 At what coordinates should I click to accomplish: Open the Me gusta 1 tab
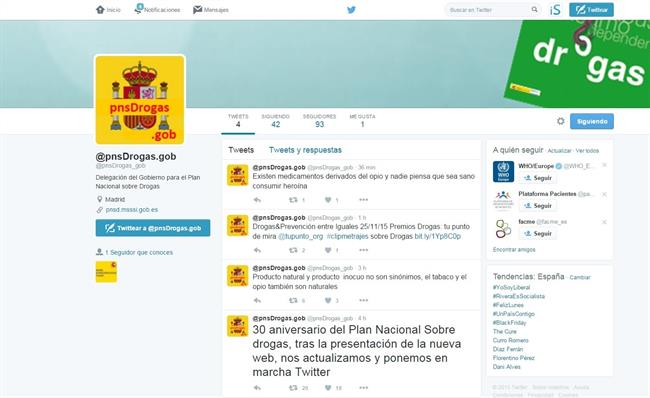[362, 121]
